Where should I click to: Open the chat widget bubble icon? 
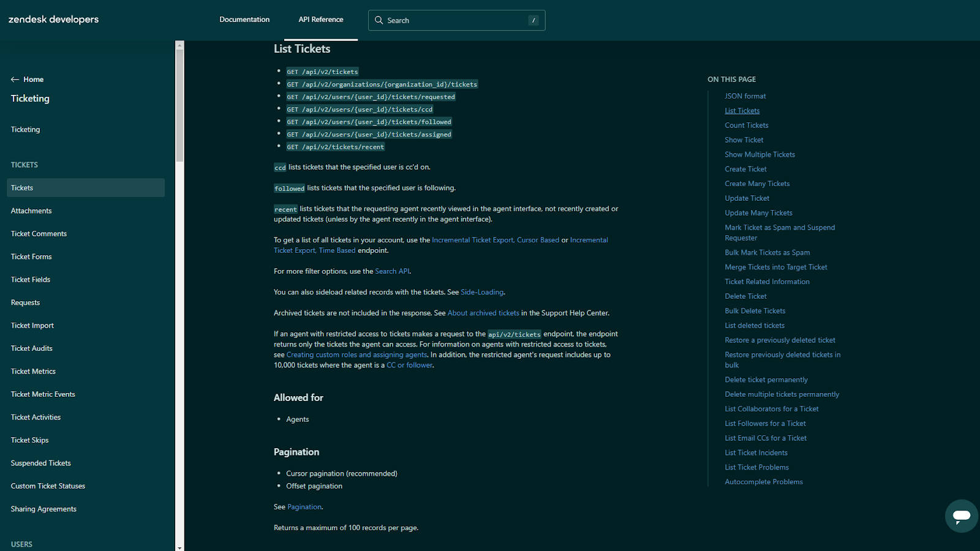(x=961, y=515)
